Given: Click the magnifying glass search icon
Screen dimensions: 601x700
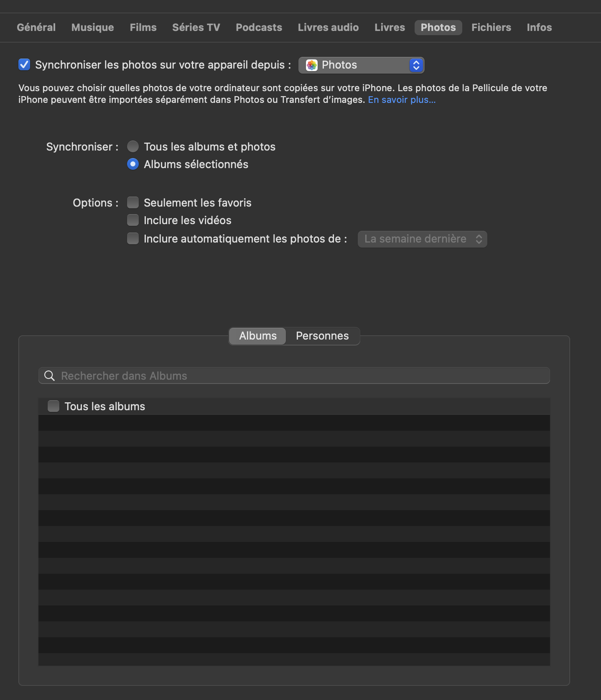Looking at the screenshot, I should click(49, 376).
